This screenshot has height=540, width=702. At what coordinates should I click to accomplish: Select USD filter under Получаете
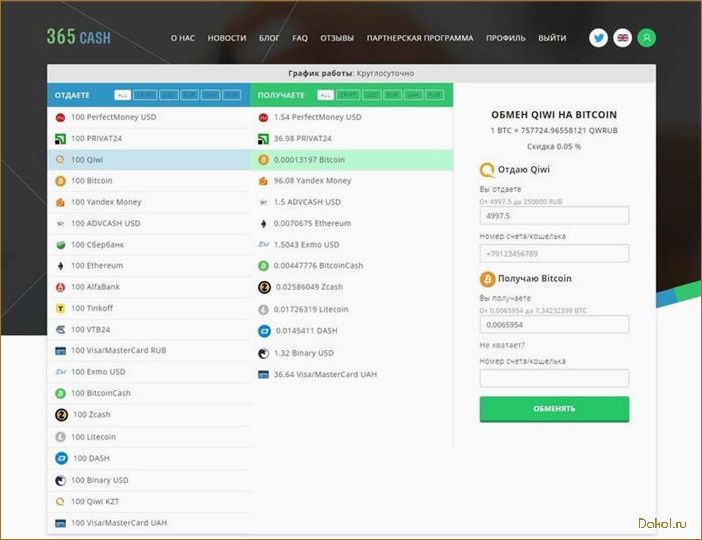[372, 95]
